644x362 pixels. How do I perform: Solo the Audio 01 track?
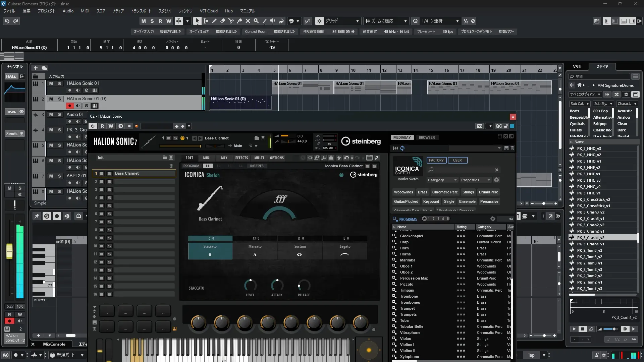(x=59, y=114)
